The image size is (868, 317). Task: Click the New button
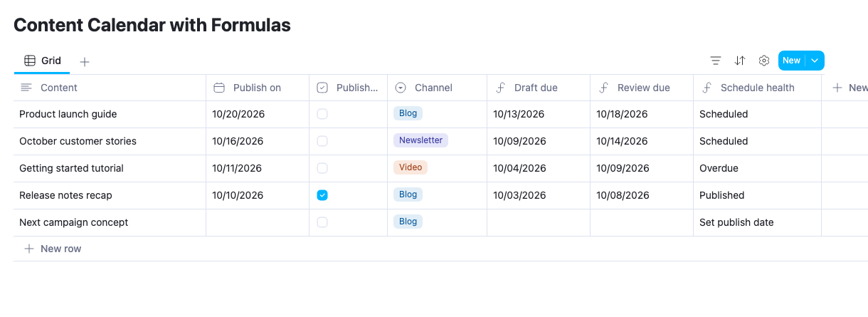792,61
